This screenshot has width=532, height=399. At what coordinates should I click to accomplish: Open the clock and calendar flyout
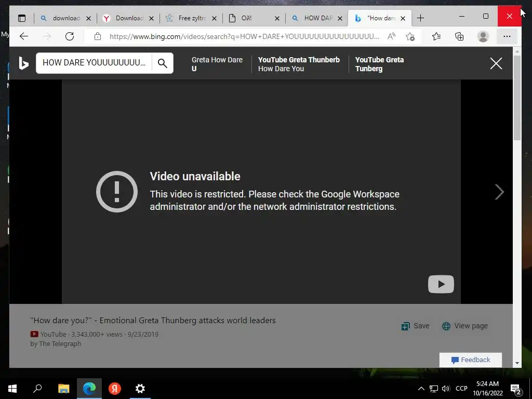tap(488, 389)
